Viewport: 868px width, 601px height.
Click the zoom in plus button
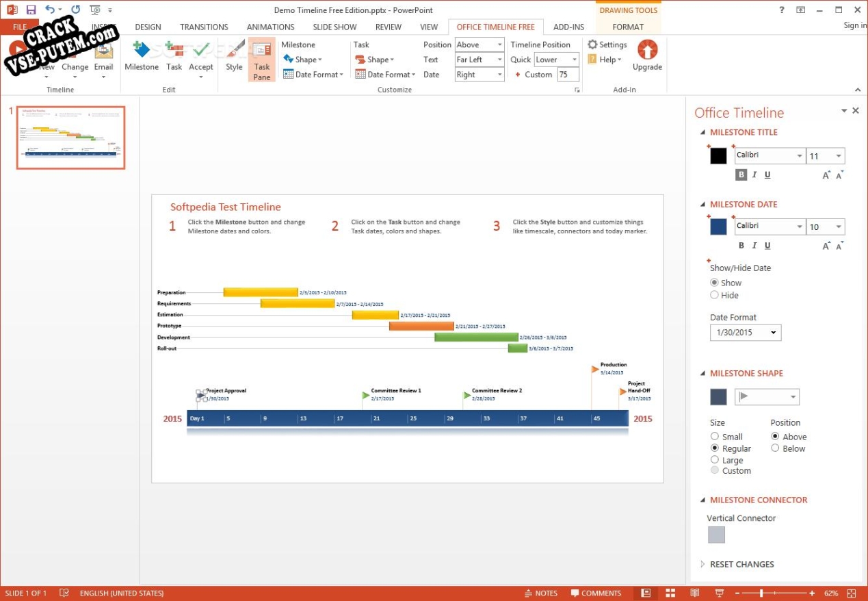click(812, 593)
